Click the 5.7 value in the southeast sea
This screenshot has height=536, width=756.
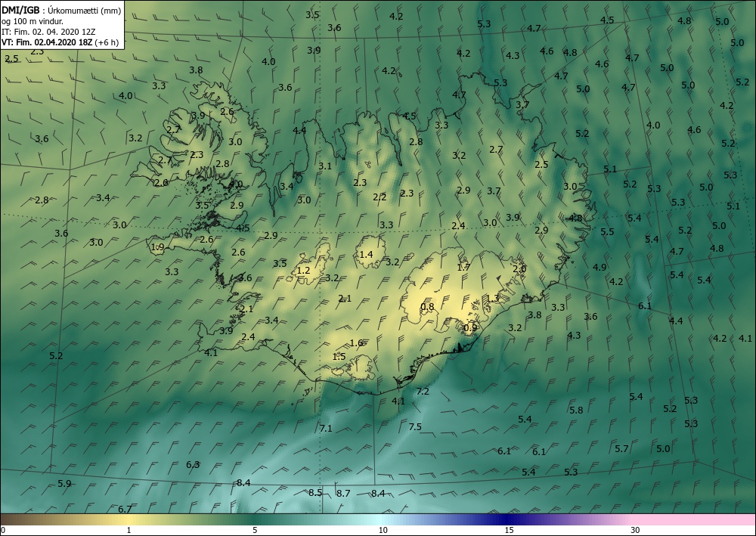click(621, 448)
